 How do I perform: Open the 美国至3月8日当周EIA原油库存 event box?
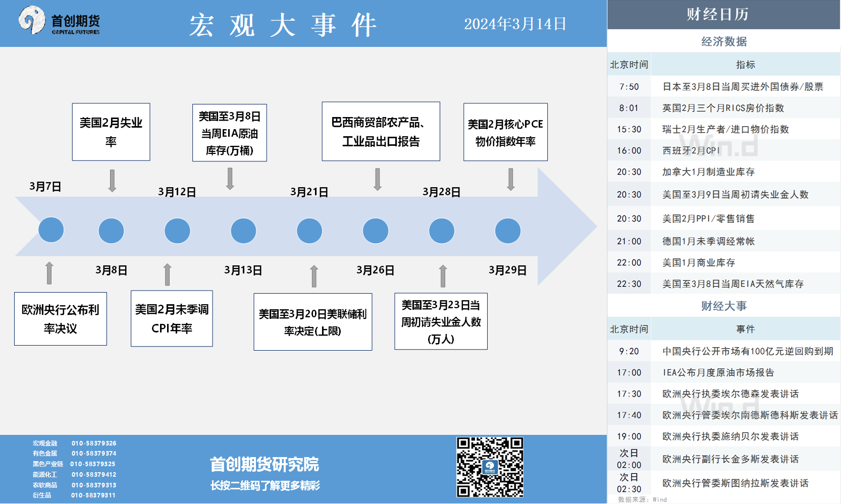pyautogui.click(x=230, y=133)
